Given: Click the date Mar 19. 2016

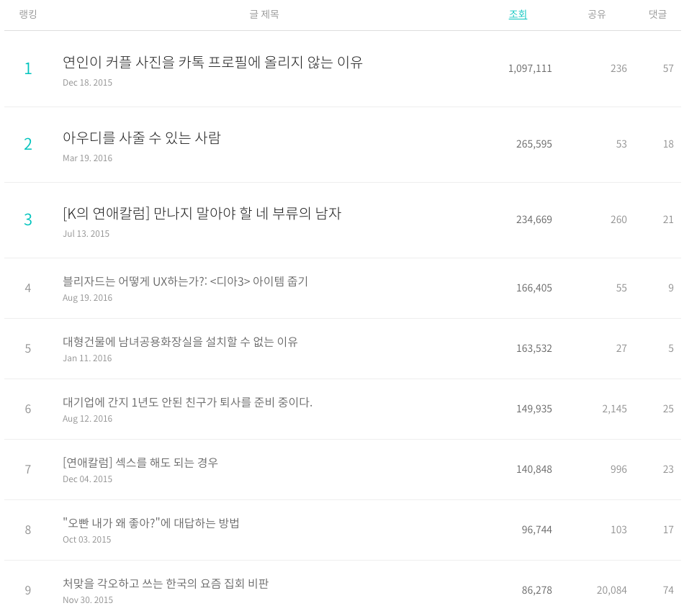Looking at the screenshot, I should (88, 158).
